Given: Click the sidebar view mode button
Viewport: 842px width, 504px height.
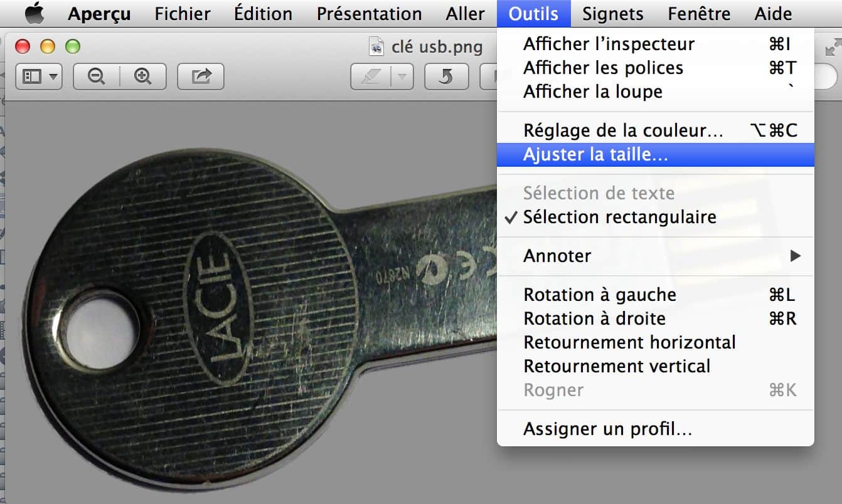Looking at the screenshot, I should pos(39,76).
